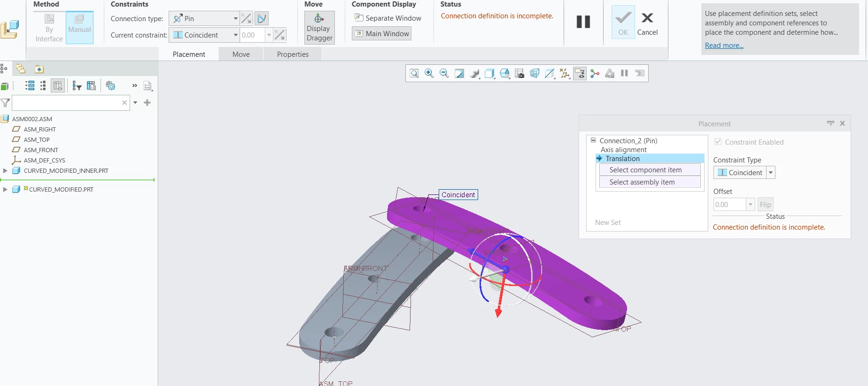Viewport: 868px width, 386px height.
Task: Click the Read more link
Action: tap(724, 46)
